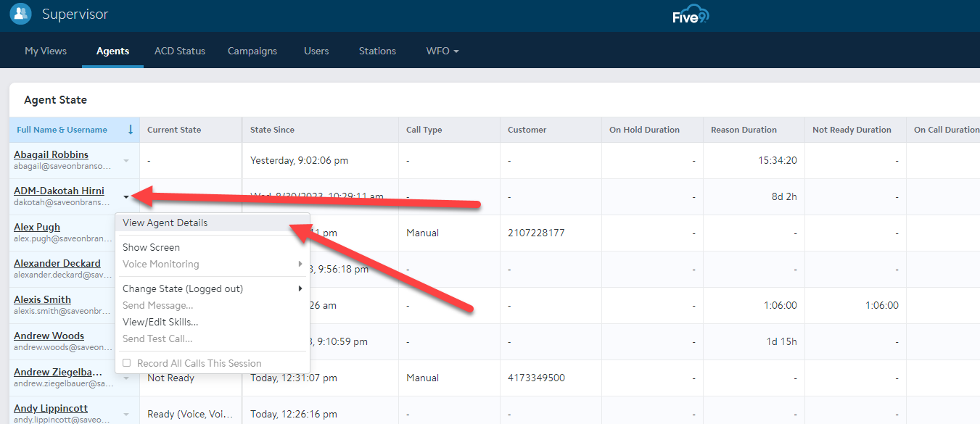Screen dimensions: 980x424
Task: Click the Alex Pugh agent name link
Action: click(37, 227)
